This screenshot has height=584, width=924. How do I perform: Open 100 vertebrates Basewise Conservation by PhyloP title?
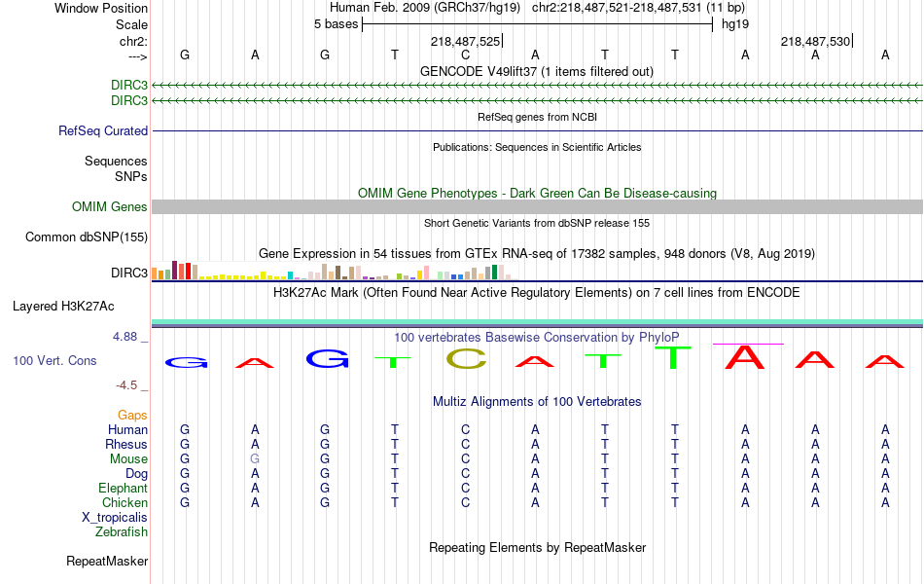pyautogui.click(x=537, y=338)
